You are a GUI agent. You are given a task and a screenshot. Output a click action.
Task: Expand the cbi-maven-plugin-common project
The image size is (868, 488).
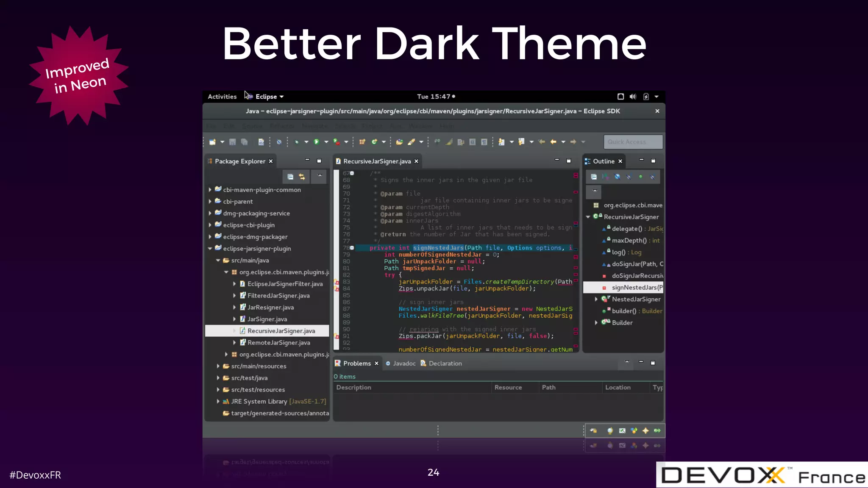(x=210, y=190)
